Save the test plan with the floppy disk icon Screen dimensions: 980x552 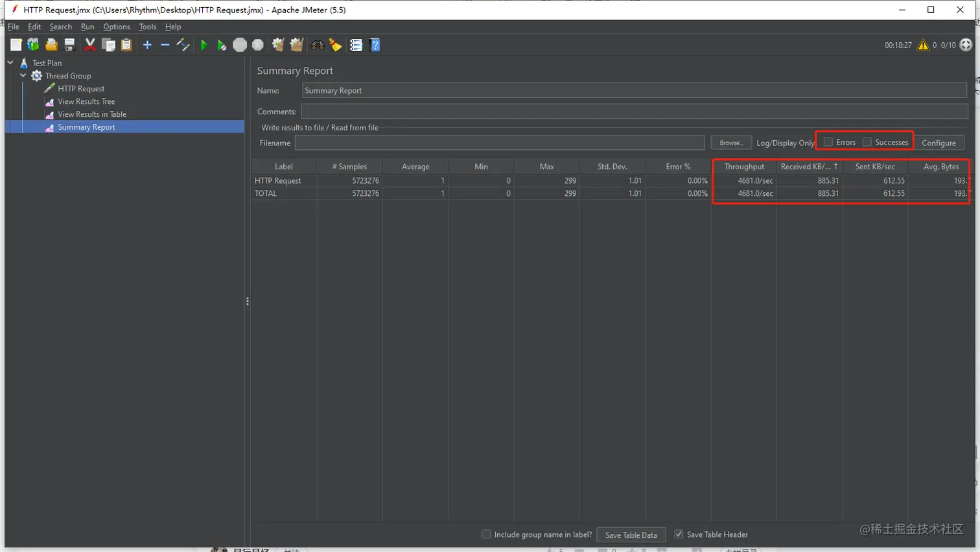coord(69,45)
